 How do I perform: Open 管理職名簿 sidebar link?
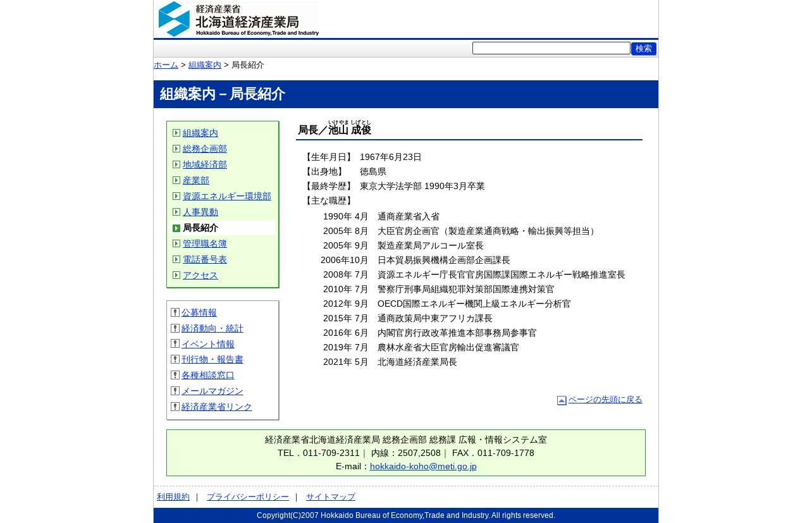pyautogui.click(x=205, y=243)
